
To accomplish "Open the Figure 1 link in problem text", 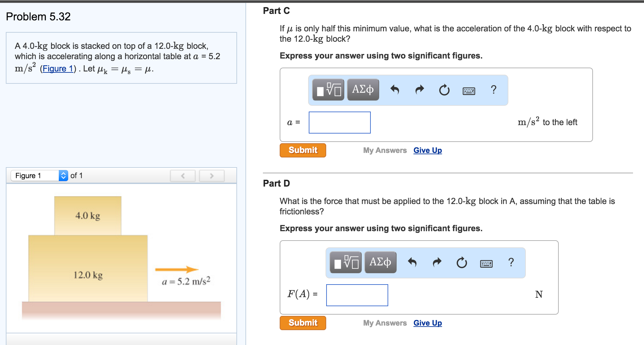I will [x=58, y=69].
